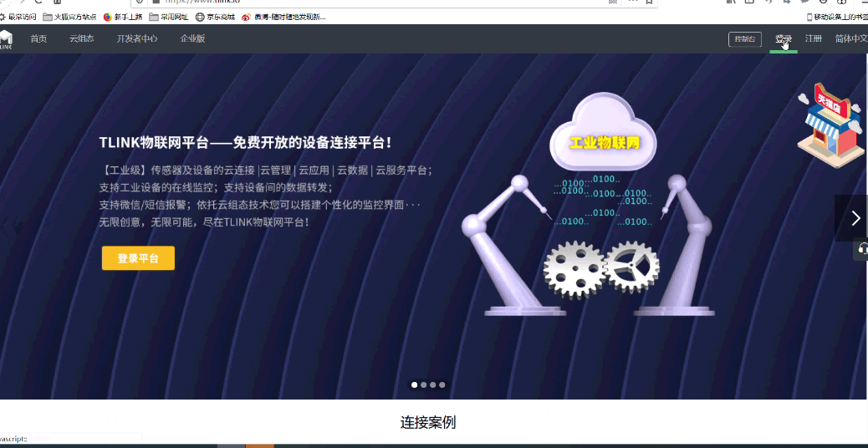
Task: Select the second carousel dot
Action: tap(423, 385)
